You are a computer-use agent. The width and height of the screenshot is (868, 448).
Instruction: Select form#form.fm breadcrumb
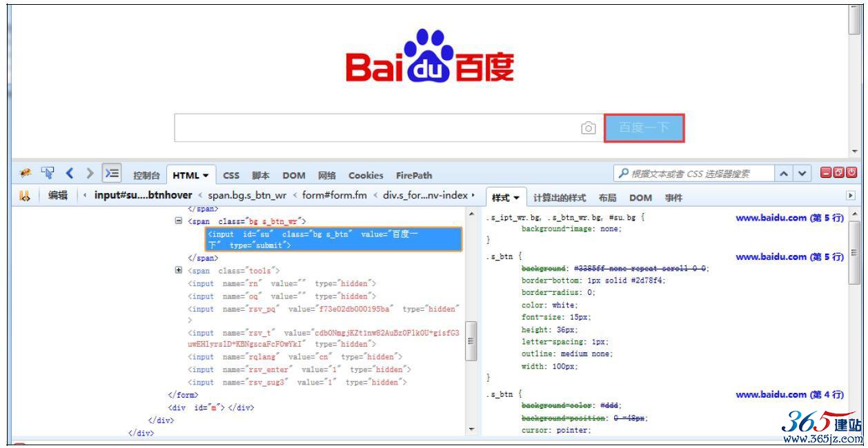click(x=334, y=196)
